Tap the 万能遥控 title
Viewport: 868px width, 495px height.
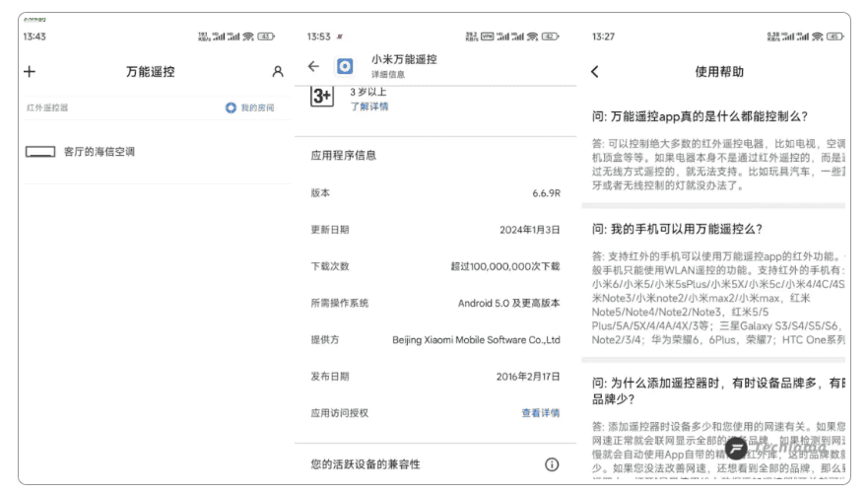pyautogui.click(x=150, y=72)
